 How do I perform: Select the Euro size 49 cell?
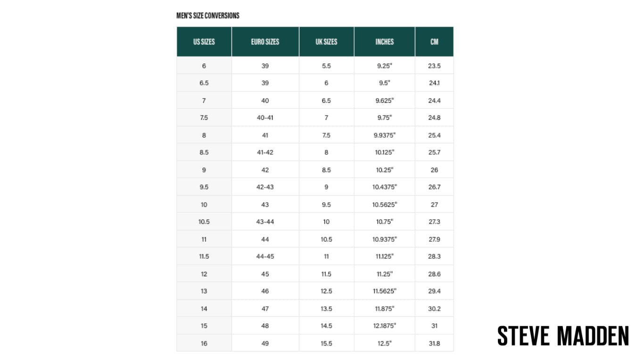(265, 343)
